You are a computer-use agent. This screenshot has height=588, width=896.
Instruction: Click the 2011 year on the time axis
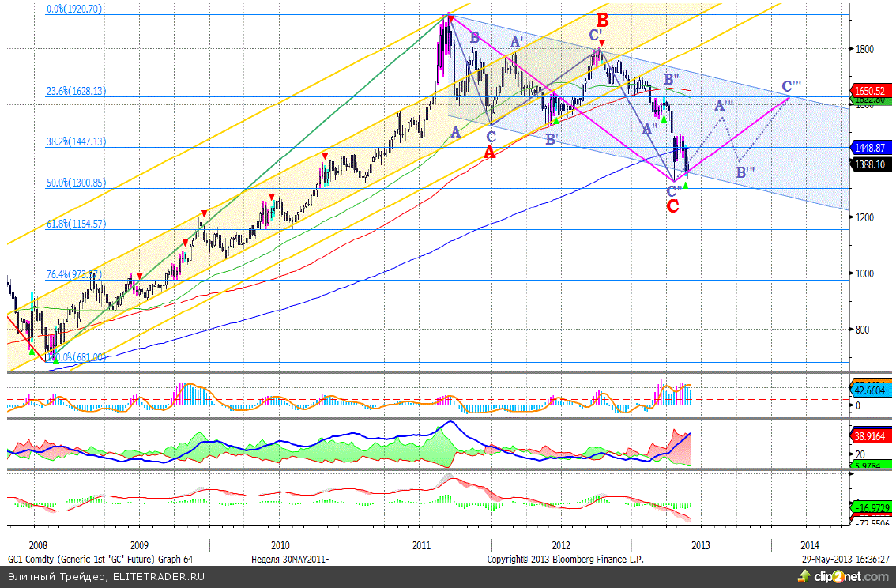pos(421,545)
